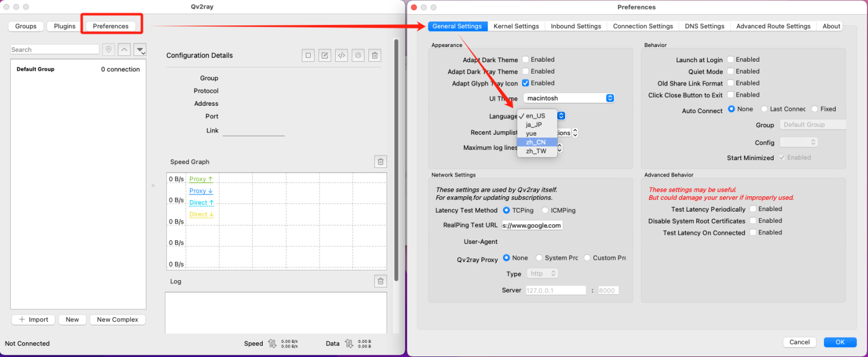Clear the Speed Graph with trash icon

(380, 162)
